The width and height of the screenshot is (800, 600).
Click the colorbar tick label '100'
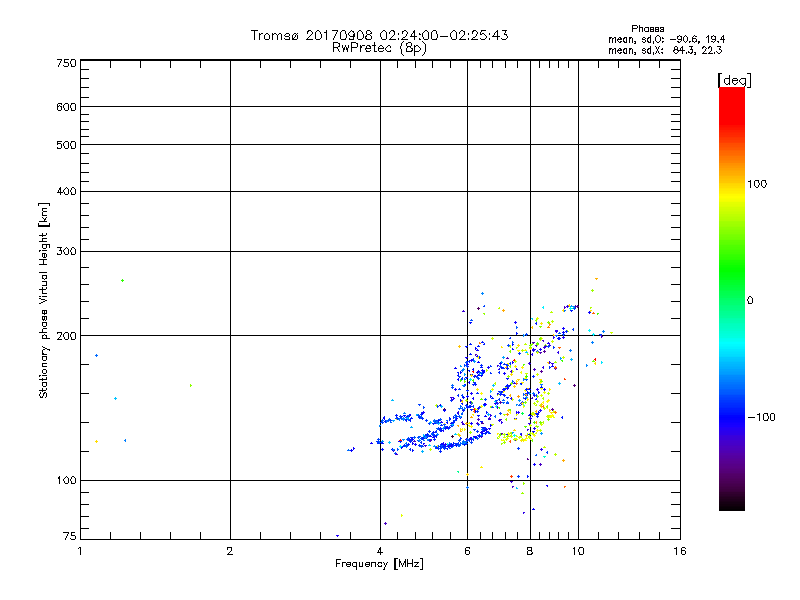[757, 184]
